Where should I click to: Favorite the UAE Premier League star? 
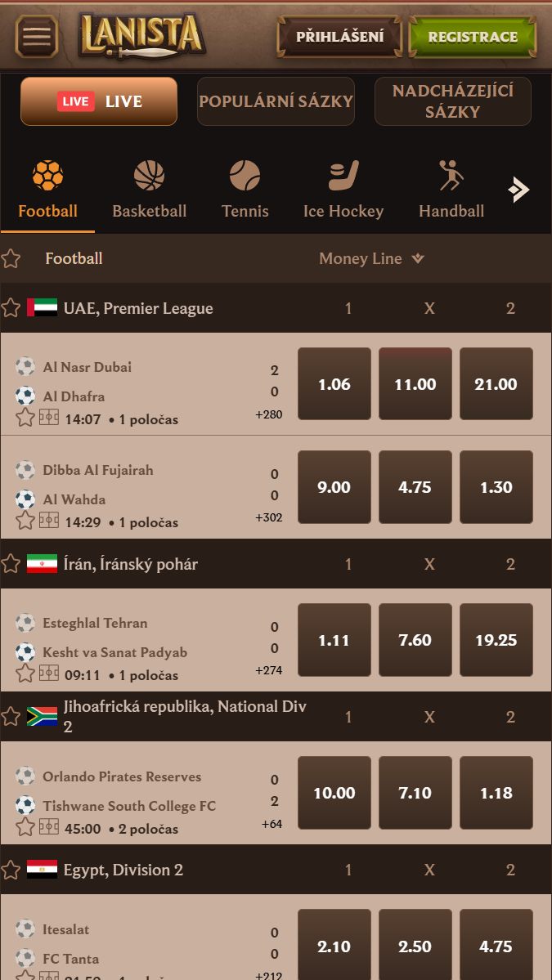11,308
